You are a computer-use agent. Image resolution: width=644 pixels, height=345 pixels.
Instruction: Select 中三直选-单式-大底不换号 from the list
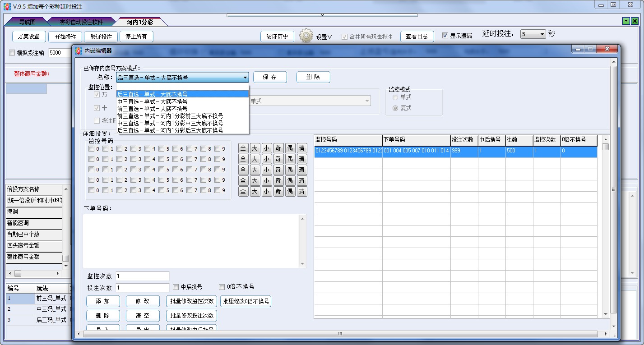[152, 101]
